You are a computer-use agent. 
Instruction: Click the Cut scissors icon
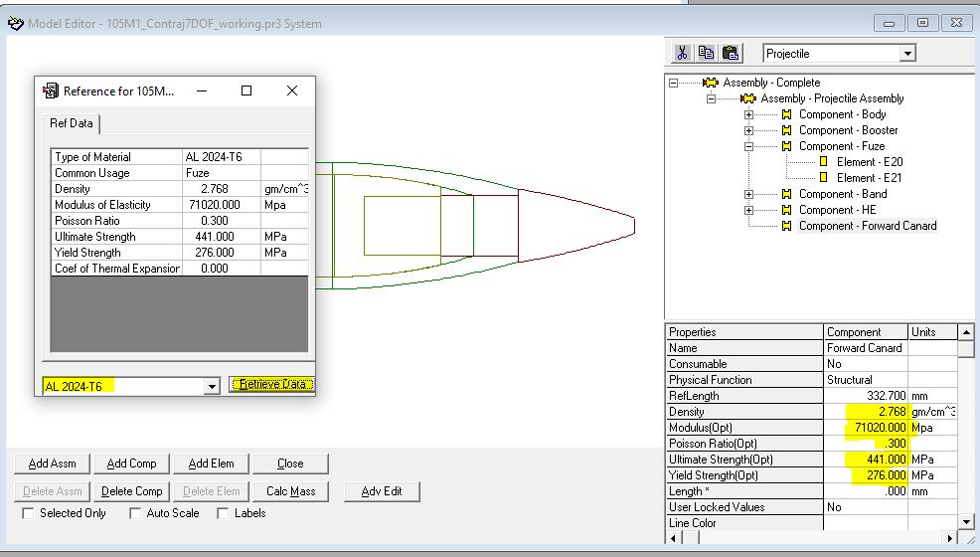coord(683,53)
